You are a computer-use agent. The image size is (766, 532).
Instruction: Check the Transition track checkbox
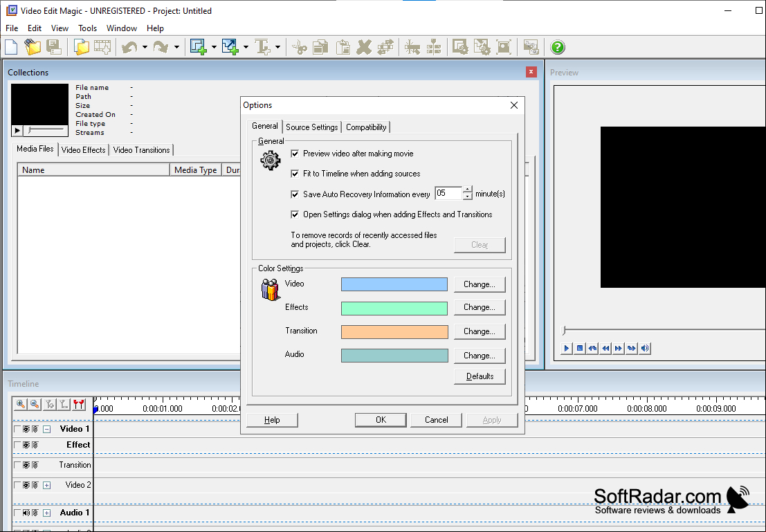(x=17, y=465)
